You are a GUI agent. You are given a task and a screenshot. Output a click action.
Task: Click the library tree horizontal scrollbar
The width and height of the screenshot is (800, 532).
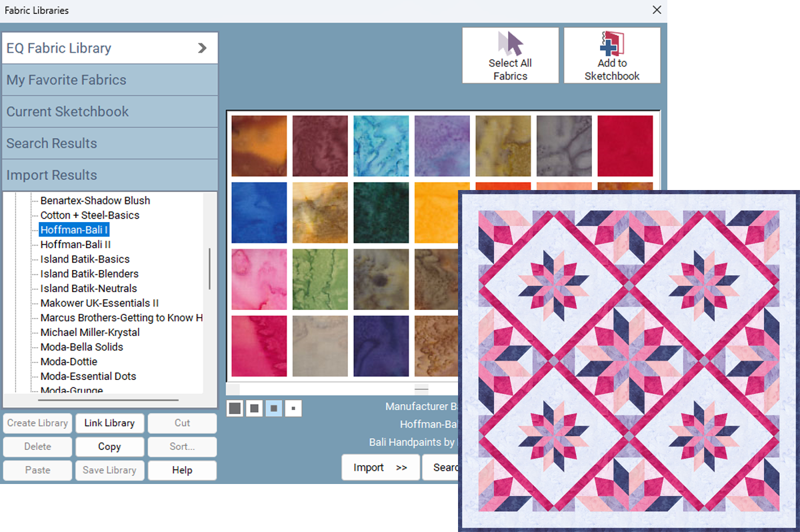coord(109,400)
